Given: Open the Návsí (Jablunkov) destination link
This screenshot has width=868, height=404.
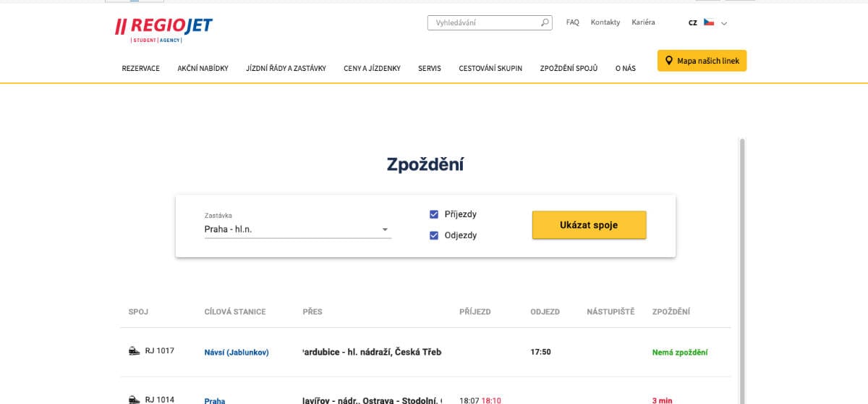Looking at the screenshot, I should 237,353.
